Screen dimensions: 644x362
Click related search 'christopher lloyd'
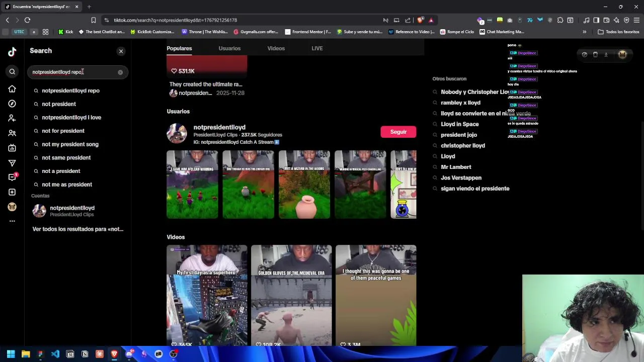click(x=463, y=146)
